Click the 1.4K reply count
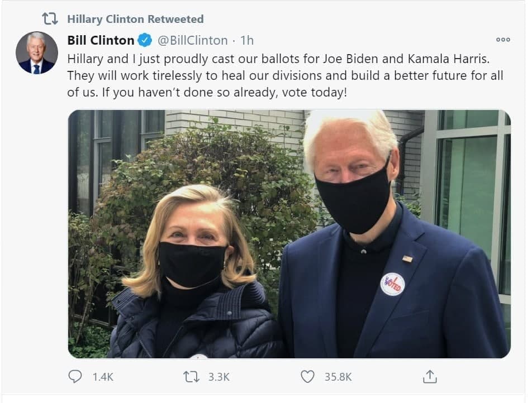Viewport: 532px width, 403px height. pyautogui.click(x=103, y=377)
